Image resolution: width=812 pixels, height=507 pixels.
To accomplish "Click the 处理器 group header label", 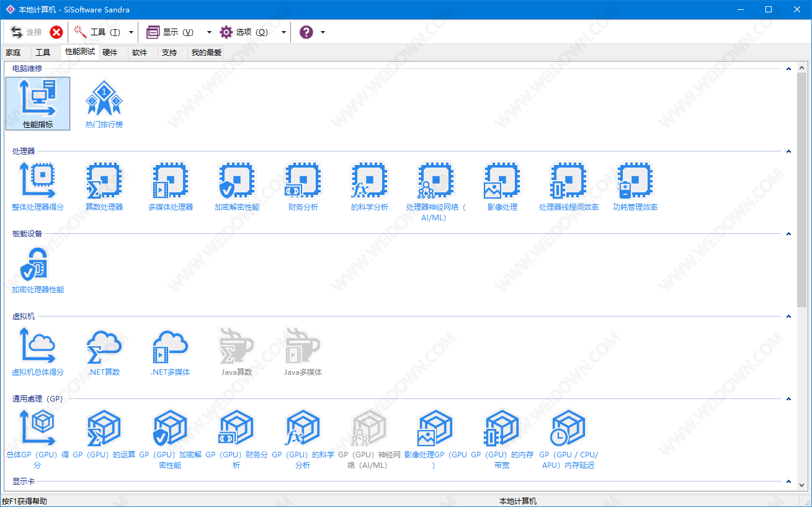I will click(24, 151).
